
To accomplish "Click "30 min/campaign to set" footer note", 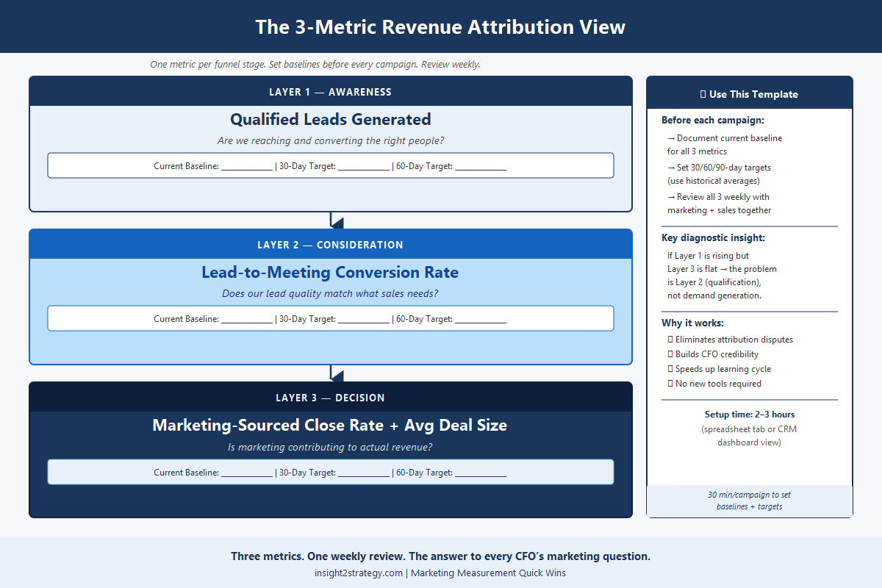I will click(x=749, y=495).
